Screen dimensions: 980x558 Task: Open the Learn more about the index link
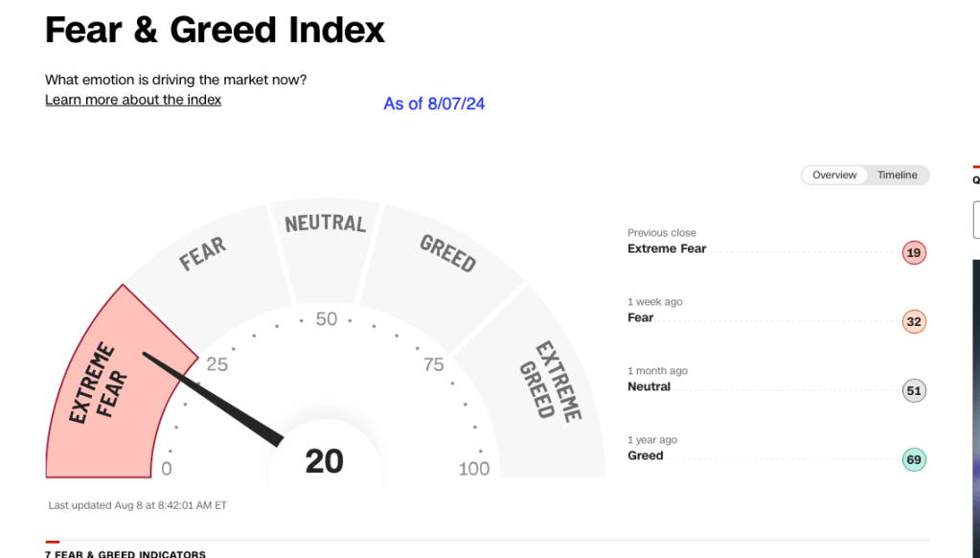point(133,100)
